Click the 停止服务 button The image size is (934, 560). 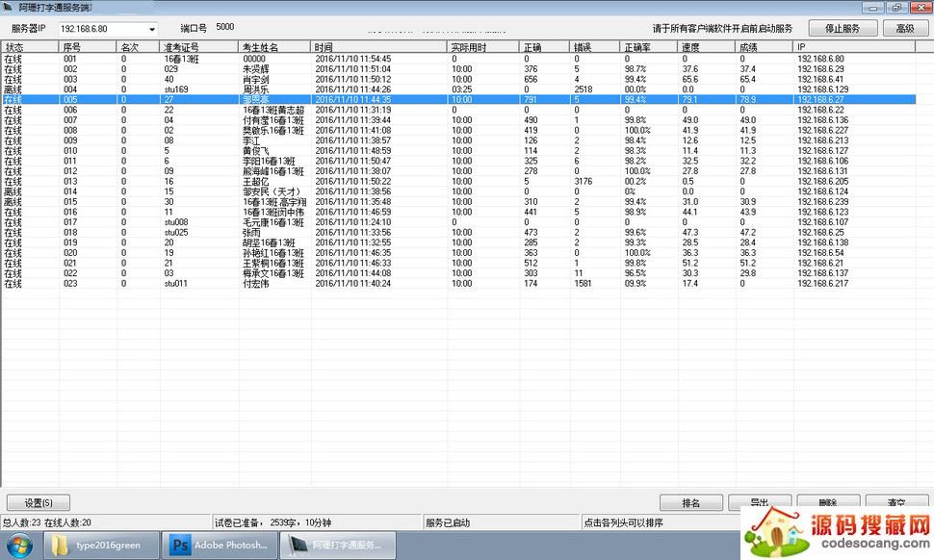point(843,29)
